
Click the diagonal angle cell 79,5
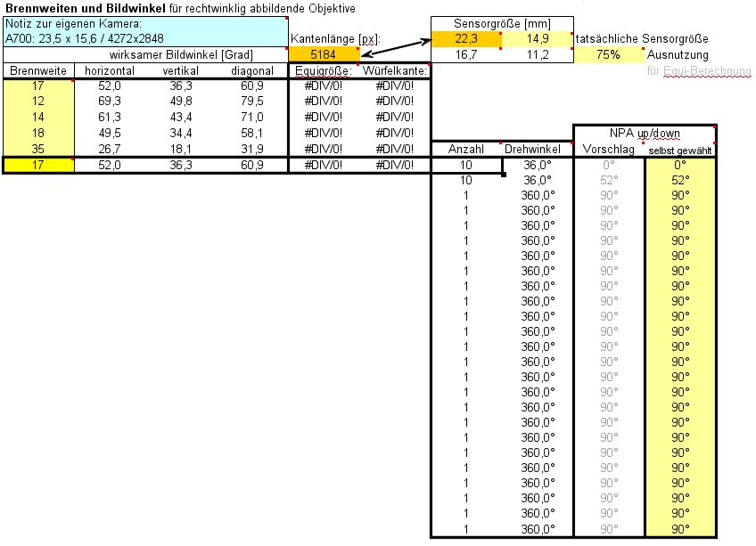coord(252,102)
